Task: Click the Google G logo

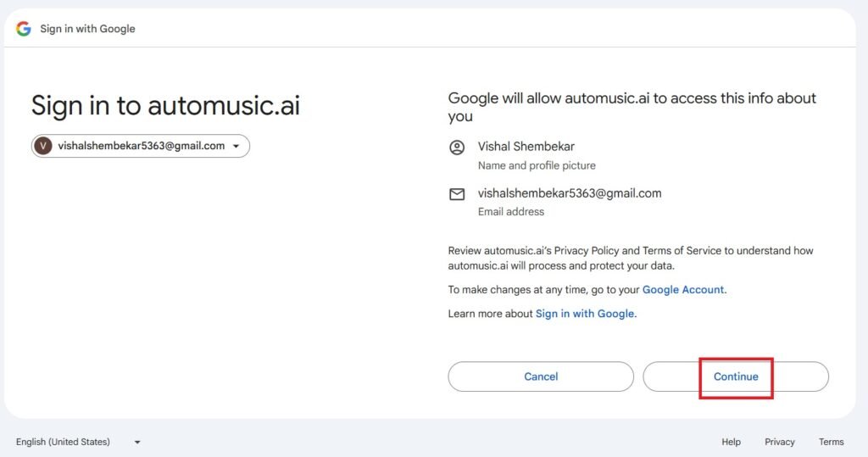Action: tap(24, 29)
